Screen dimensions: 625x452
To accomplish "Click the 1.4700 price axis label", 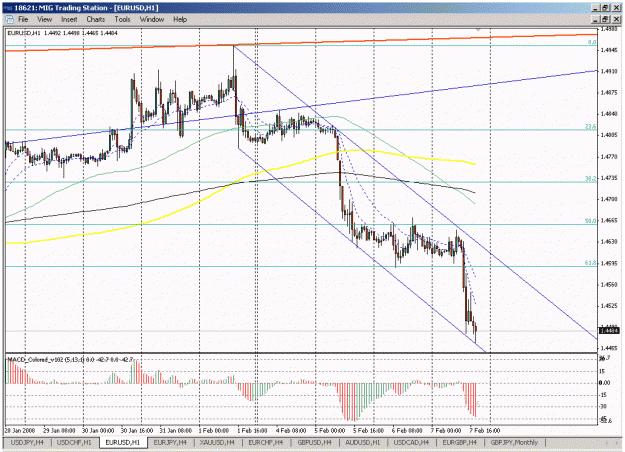I will [609, 199].
